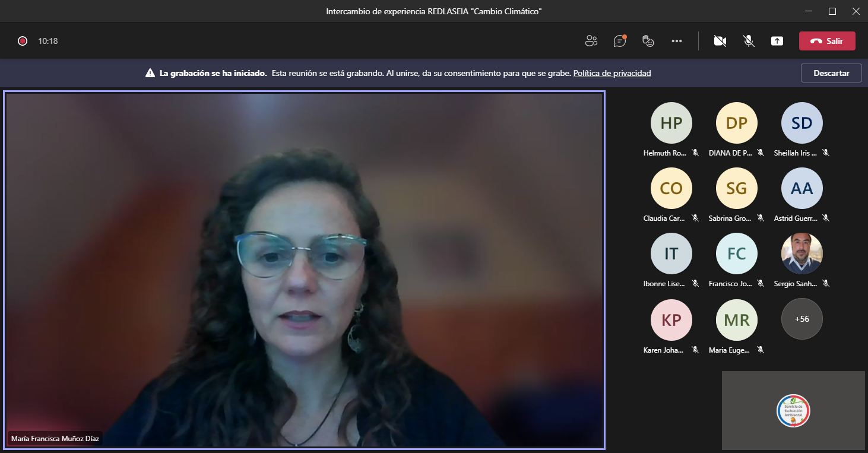Open the meeting chat icon
868x453 pixels.
(x=620, y=41)
